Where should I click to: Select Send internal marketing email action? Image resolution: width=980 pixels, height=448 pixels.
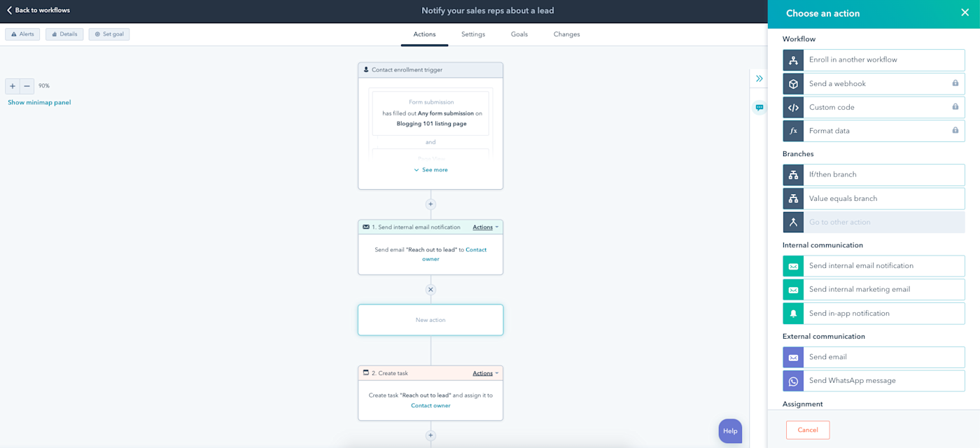pos(874,290)
